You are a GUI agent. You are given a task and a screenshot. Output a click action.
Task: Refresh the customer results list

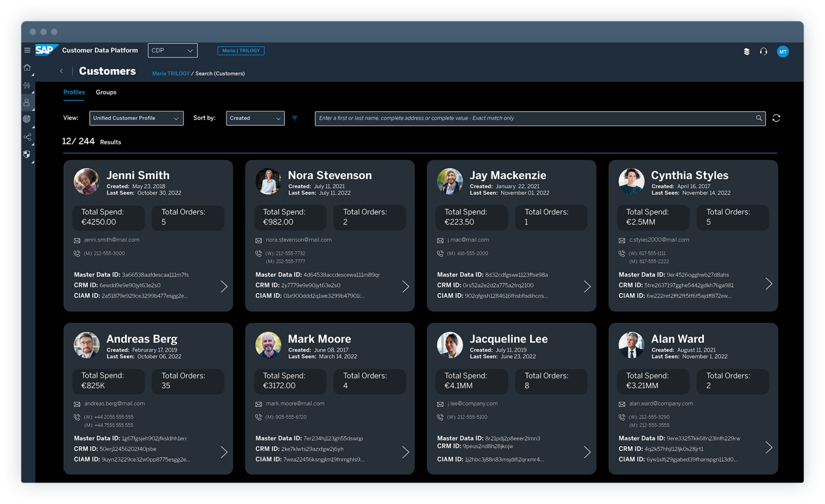(776, 118)
